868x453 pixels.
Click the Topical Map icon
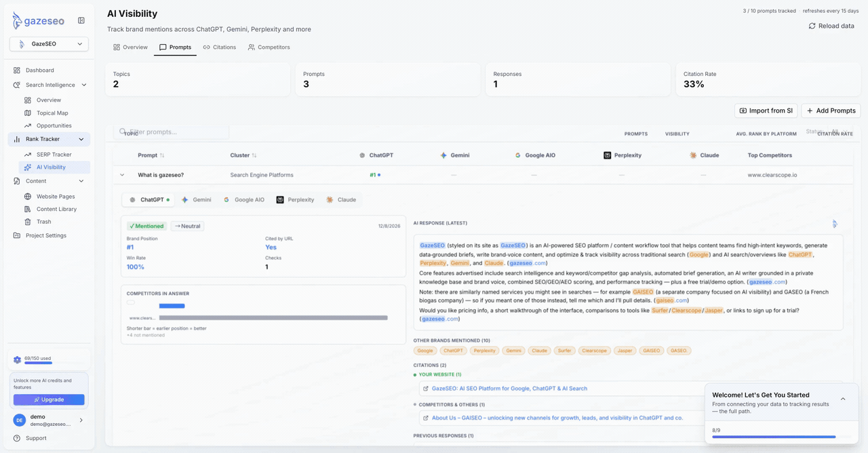point(28,113)
